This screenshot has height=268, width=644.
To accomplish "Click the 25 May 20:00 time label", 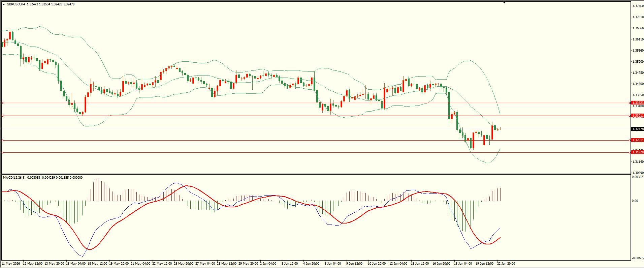I will click(184, 264).
